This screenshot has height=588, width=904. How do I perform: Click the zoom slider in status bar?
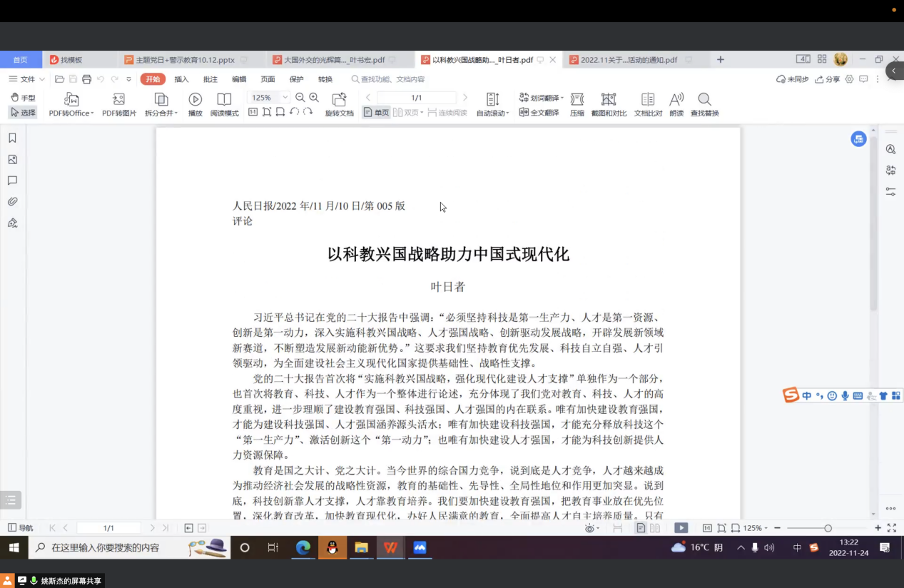pos(828,528)
